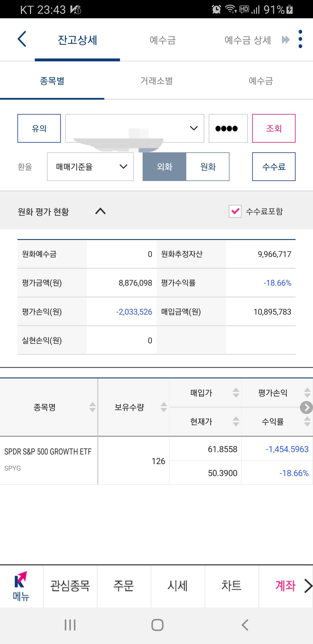Tap the double-arrow tab scroll icon
The image size is (313, 644).
[x=286, y=40]
